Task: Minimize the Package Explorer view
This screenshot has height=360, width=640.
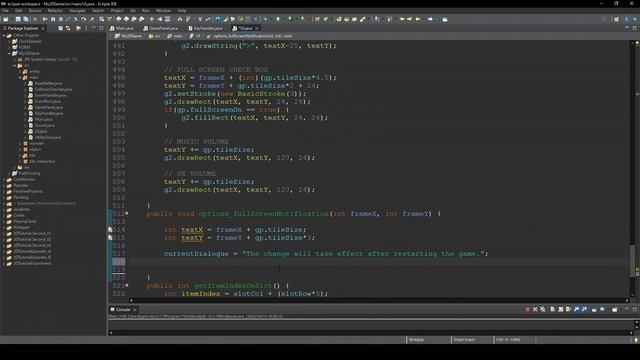Action: tap(94, 28)
